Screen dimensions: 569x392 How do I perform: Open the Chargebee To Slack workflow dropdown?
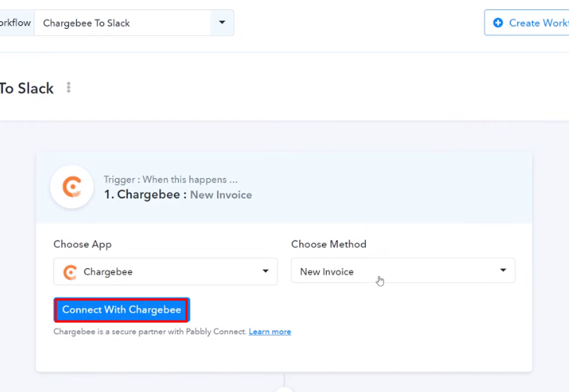coord(134,23)
